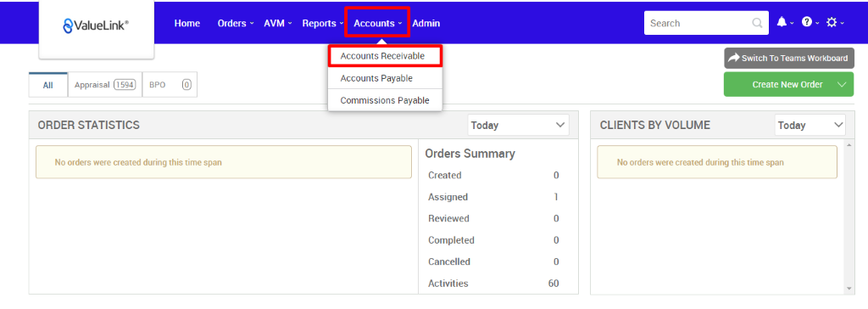
Task: Select Accounts Payable from dropdown
Action: (x=385, y=78)
